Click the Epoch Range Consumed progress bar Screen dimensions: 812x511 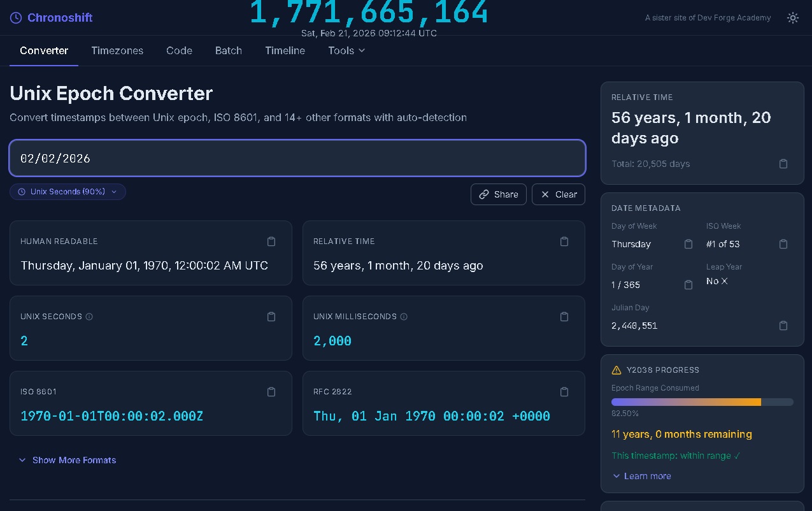tap(702, 402)
